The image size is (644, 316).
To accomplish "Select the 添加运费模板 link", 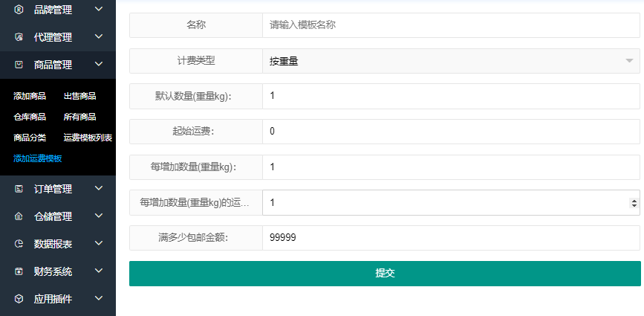I will click(37, 158).
